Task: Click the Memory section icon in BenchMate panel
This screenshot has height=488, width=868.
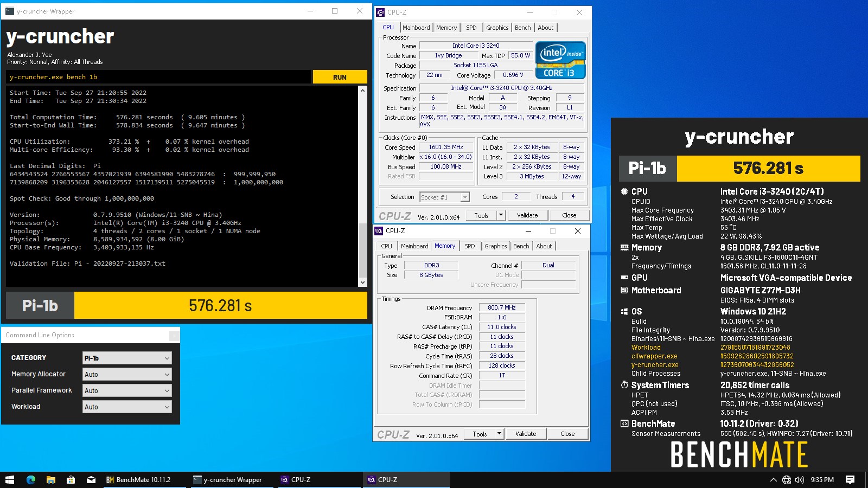Action: click(x=624, y=247)
